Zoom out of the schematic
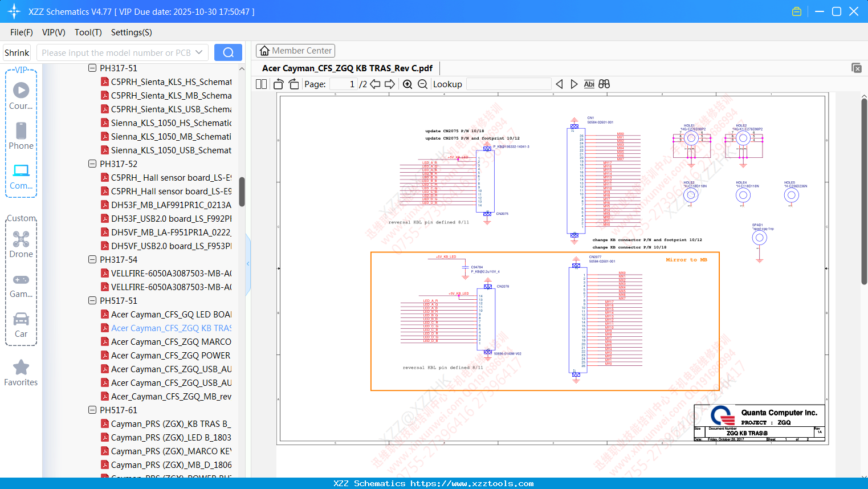This screenshot has width=868, height=489. pos(422,84)
